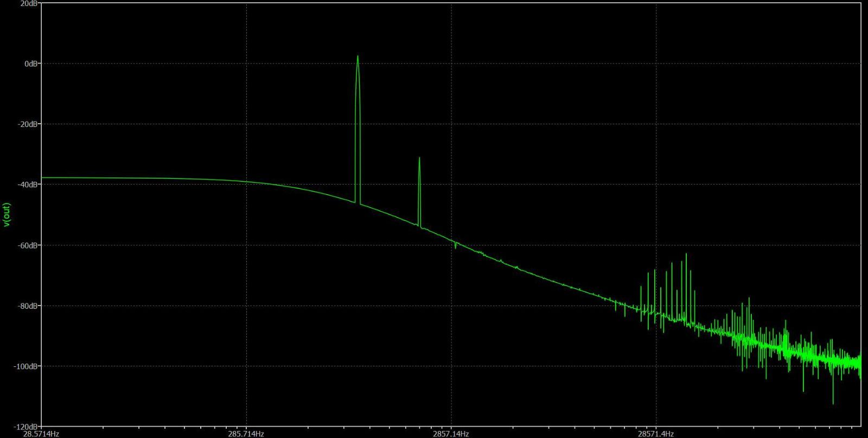
Task: Click the 20dB axis label
Action: [x=28, y=3]
